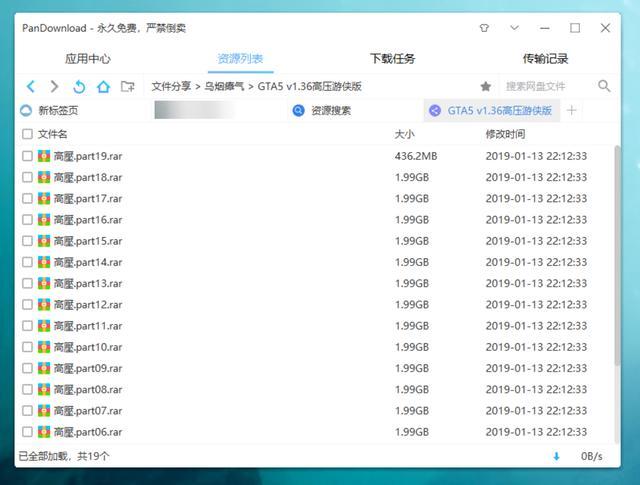Click the 搜索网盘文件 search field
This screenshot has height=485, width=640.
point(535,87)
